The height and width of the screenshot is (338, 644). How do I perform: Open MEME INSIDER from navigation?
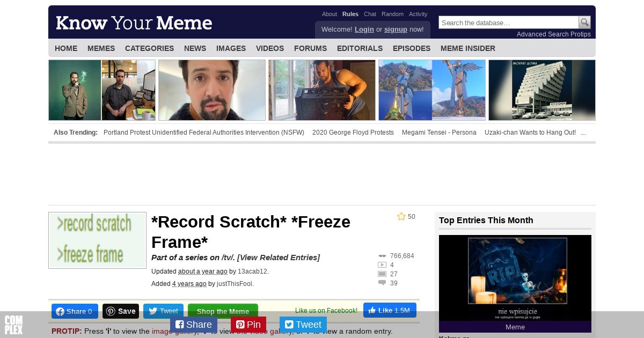468,48
